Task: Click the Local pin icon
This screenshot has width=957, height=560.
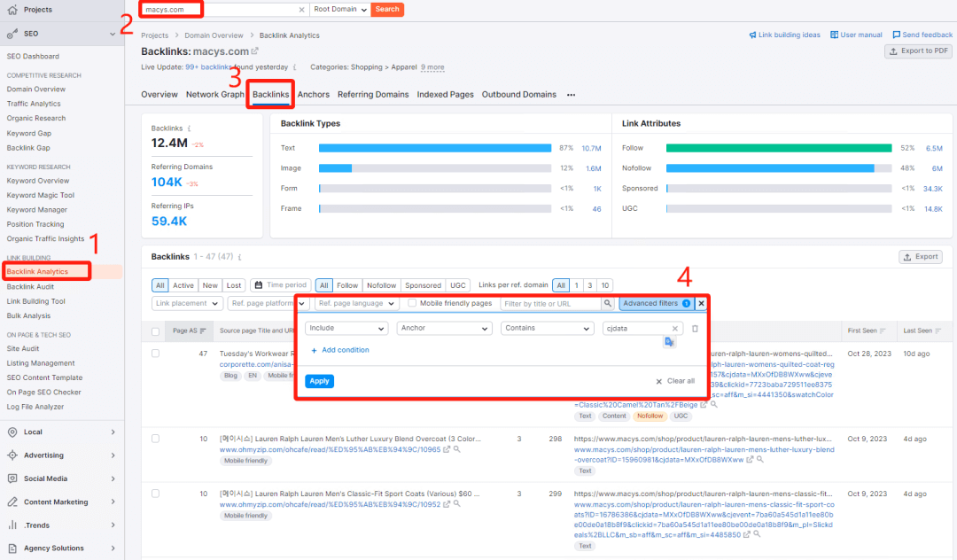Action: (12, 432)
